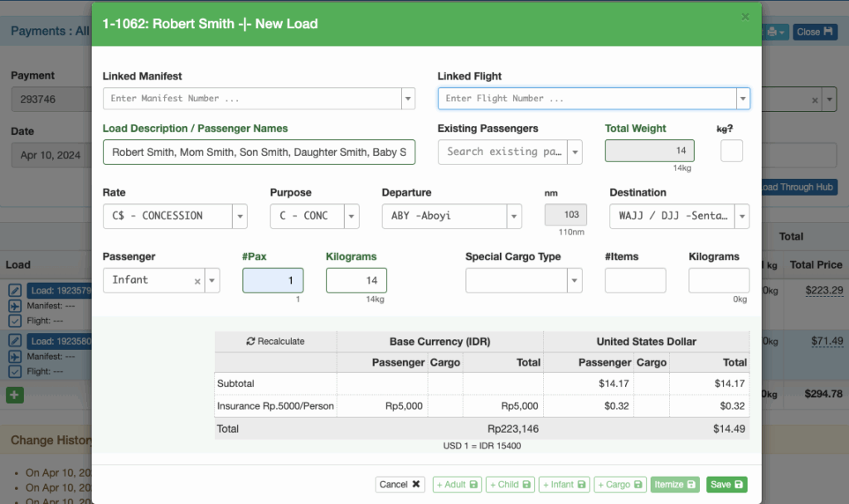Click the print icon dropdown in header
Screen dimensions: 849x504
click(x=775, y=31)
